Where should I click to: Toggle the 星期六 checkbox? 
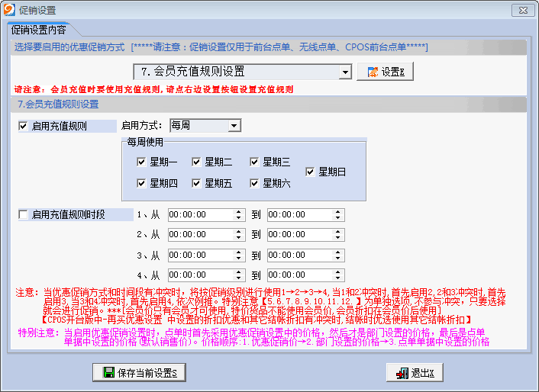(x=254, y=183)
